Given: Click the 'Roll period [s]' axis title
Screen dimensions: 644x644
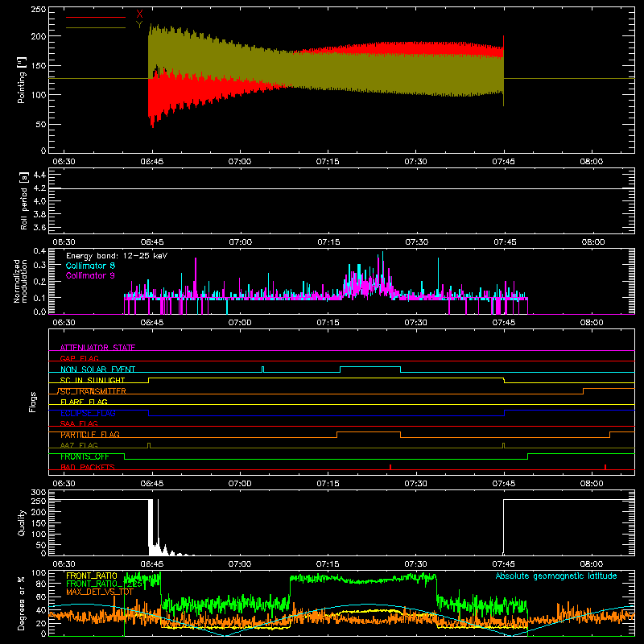Looking at the screenshot, I should click(x=23, y=200).
